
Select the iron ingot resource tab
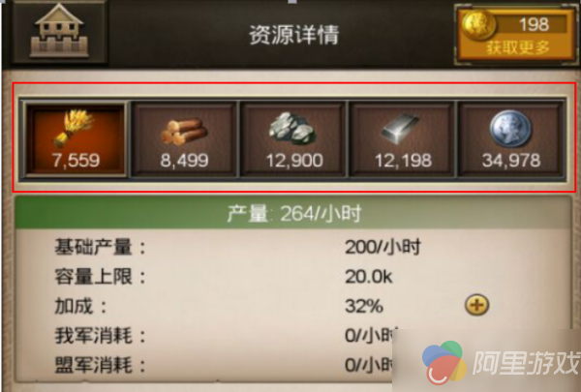(x=403, y=138)
